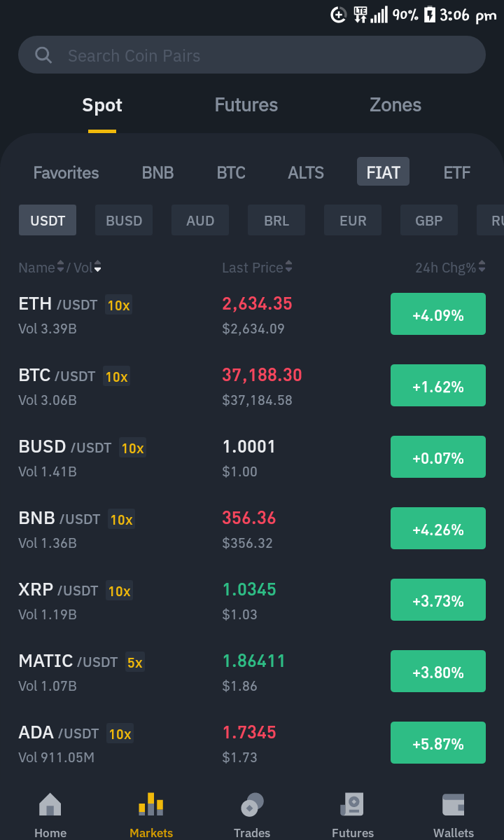Focus the Search Coin Pairs field
Screen dimensions: 504x840
pyautogui.click(x=252, y=55)
